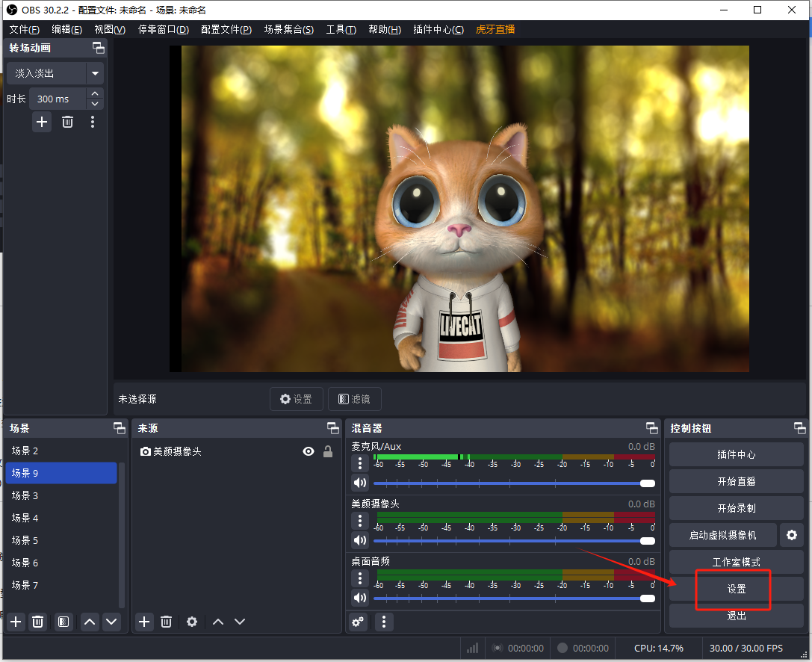
Task: Click the scene list vertical scrollbar
Action: coord(122,535)
